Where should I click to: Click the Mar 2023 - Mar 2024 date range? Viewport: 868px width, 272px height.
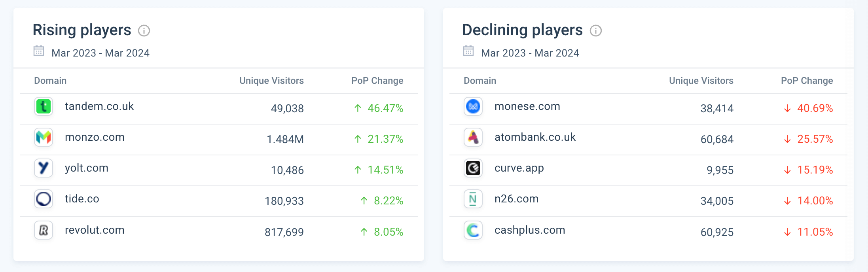100,53
